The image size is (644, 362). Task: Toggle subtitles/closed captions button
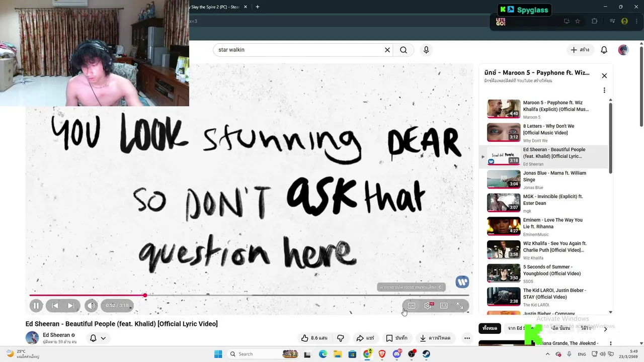tap(412, 305)
